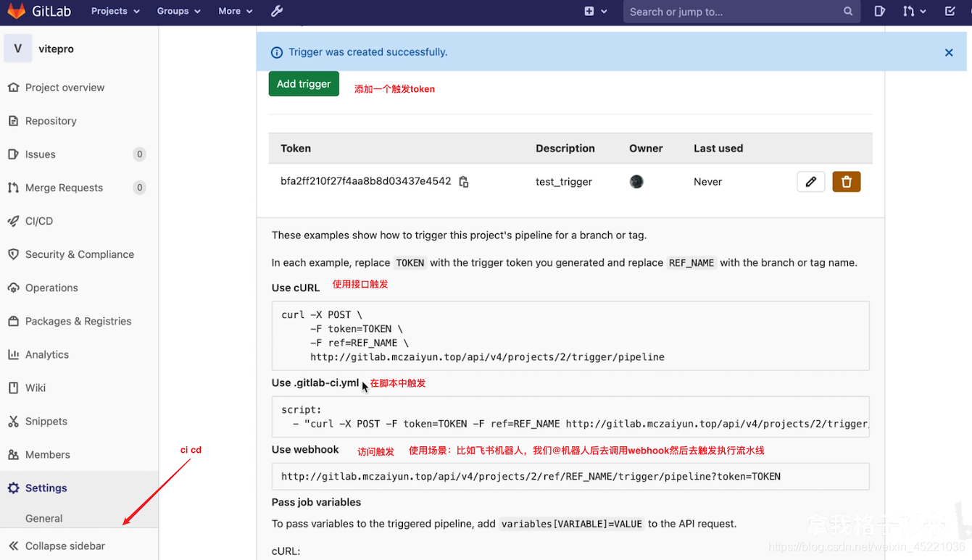Click the Add trigger button
This screenshot has height=560, width=972.
point(304,83)
